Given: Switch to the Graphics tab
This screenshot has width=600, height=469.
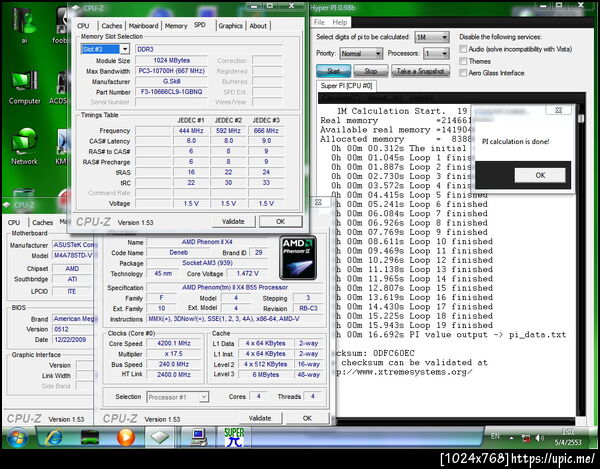Looking at the screenshot, I should click(x=230, y=26).
